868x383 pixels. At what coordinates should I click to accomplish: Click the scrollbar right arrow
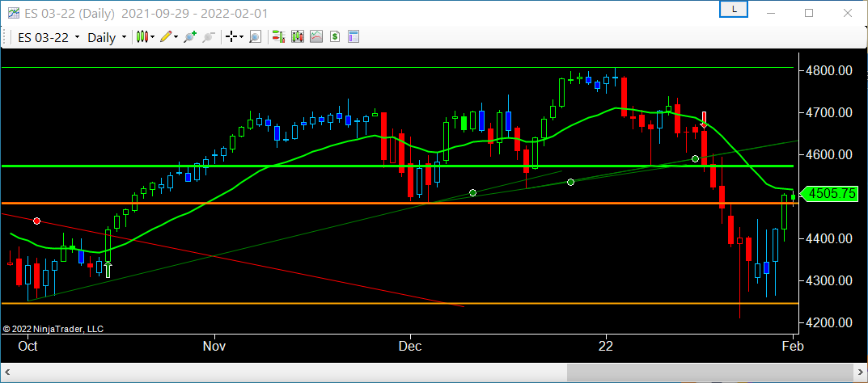(x=859, y=372)
